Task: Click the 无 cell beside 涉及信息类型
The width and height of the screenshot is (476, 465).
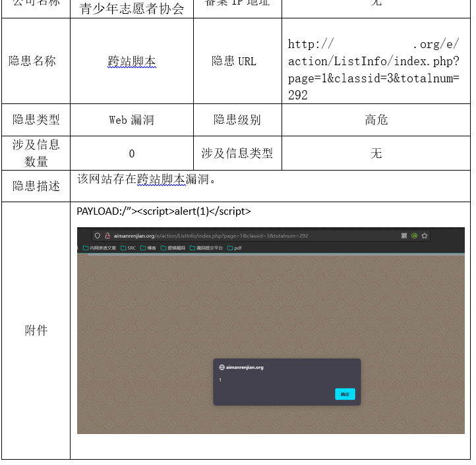Action: click(x=376, y=153)
